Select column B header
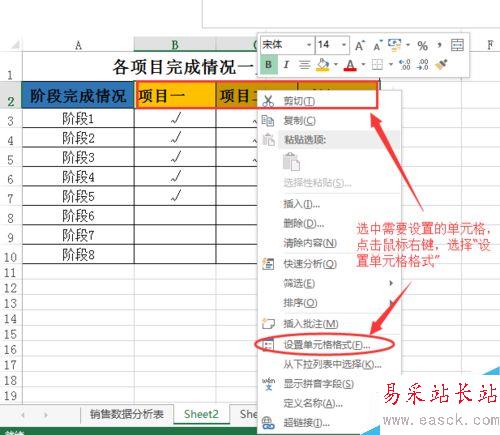 [175, 45]
